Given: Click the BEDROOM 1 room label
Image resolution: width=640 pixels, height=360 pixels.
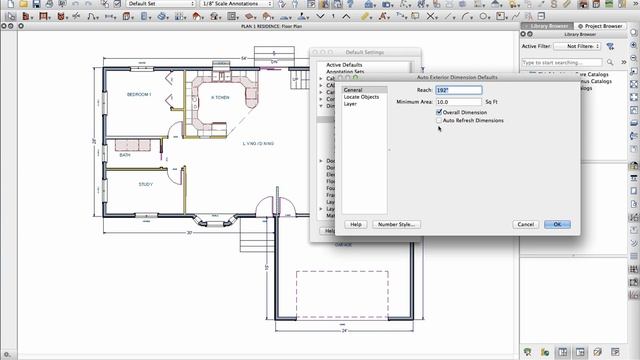Looking at the screenshot, I should tap(139, 94).
